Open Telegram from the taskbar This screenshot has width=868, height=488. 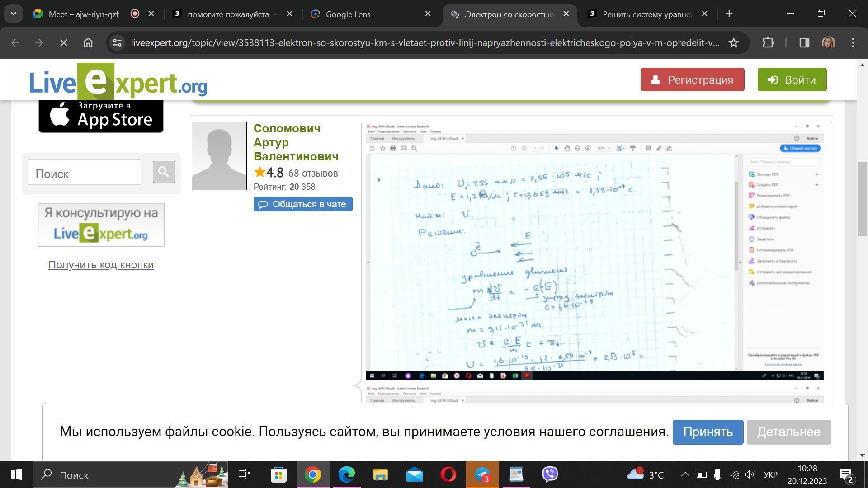(482, 474)
